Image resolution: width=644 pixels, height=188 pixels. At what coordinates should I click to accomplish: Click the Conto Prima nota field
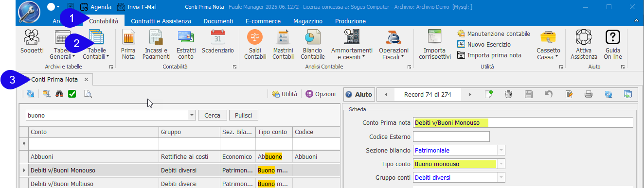(x=523, y=122)
